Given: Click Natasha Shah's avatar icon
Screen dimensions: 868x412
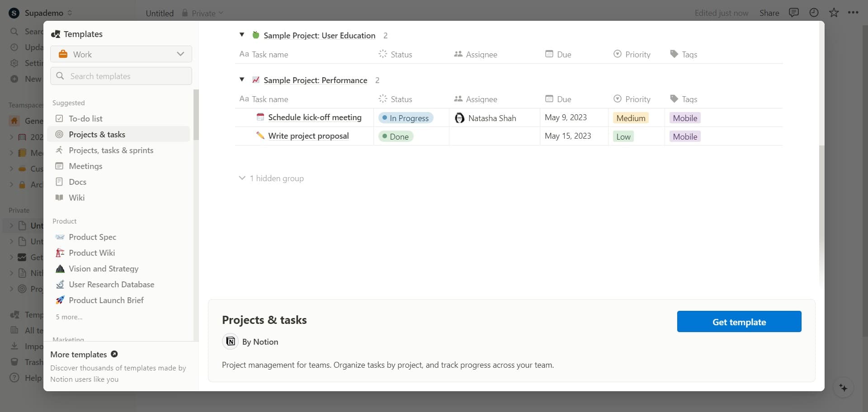Looking at the screenshot, I should [459, 118].
